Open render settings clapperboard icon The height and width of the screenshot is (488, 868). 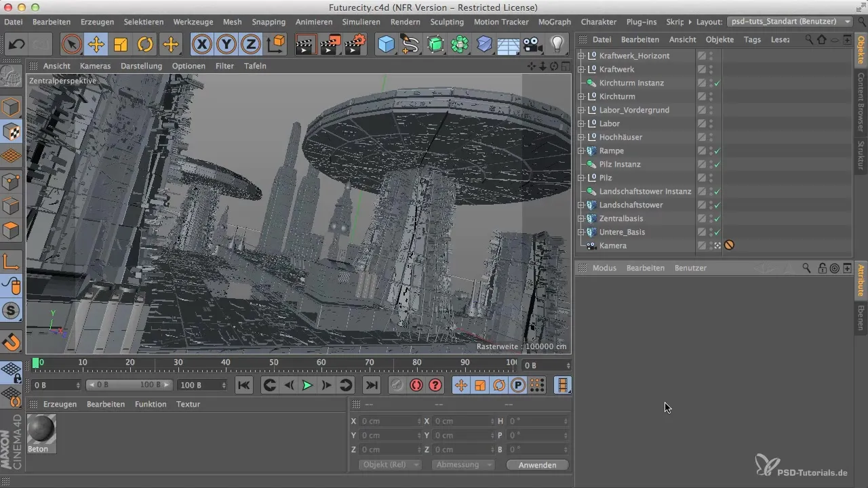355,45
